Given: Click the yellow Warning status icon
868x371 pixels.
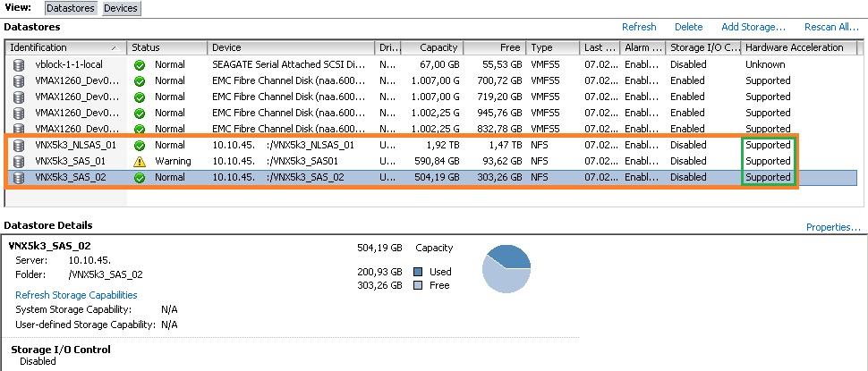Looking at the screenshot, I should click(139, 161).
